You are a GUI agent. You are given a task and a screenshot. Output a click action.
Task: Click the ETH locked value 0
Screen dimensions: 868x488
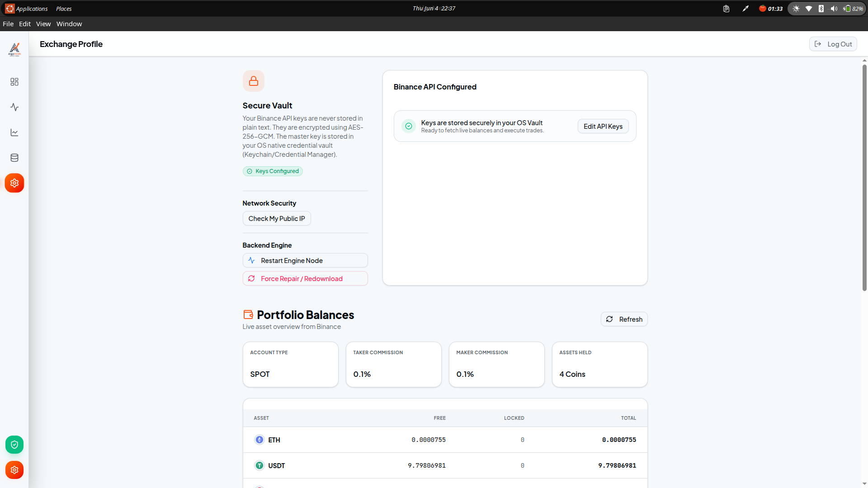pos(523,440)
